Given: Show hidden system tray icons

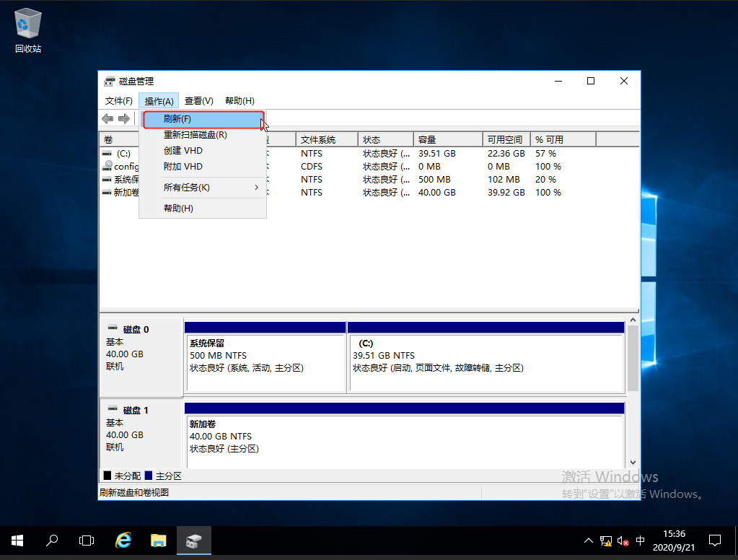Looking at the screenshot, I should [588, 541].
